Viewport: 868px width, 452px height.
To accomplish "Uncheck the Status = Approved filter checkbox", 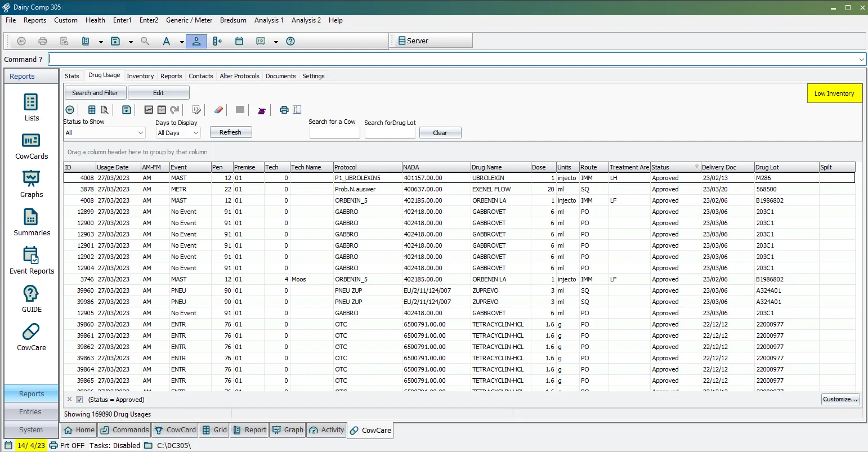I will coord(79,400).
